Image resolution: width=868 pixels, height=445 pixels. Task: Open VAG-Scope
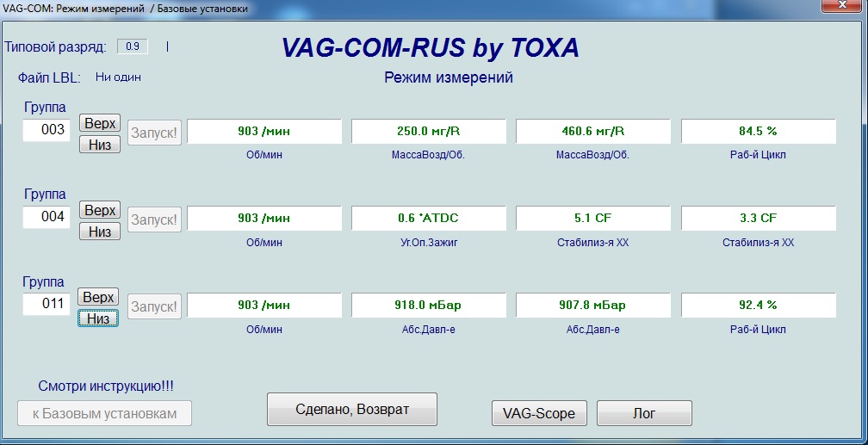(539, 413)
